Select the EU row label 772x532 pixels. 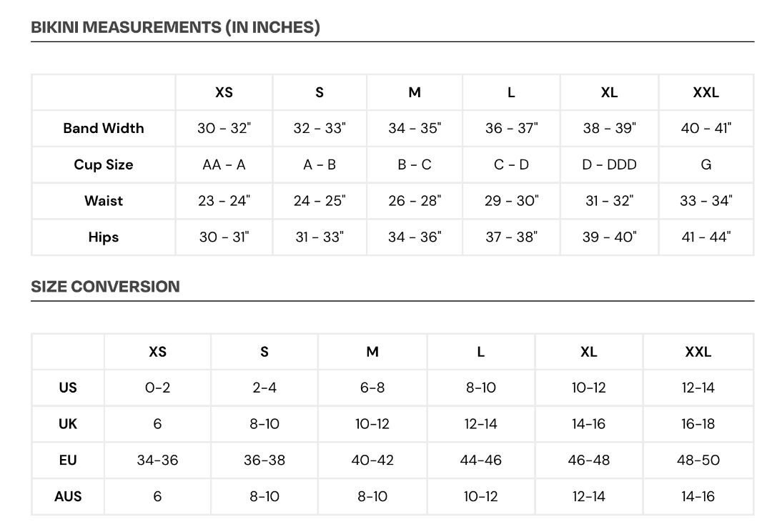tap(68, 460)
